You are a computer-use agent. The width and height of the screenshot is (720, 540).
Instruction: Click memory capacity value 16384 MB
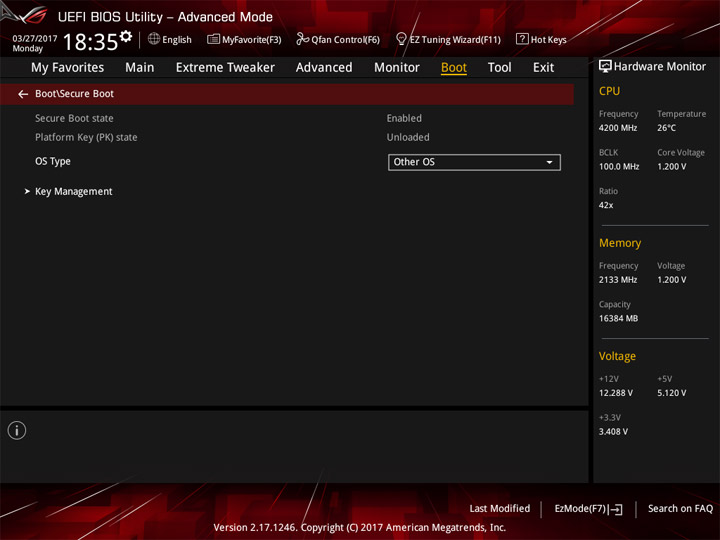pos(618,318)
